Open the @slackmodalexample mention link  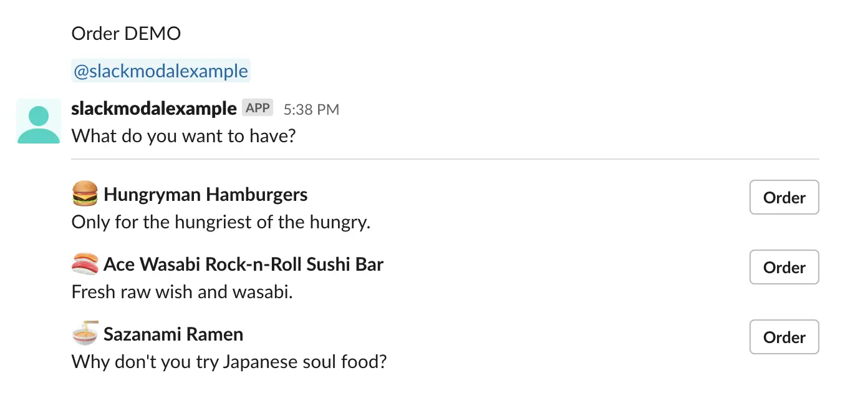coord(161,71)
